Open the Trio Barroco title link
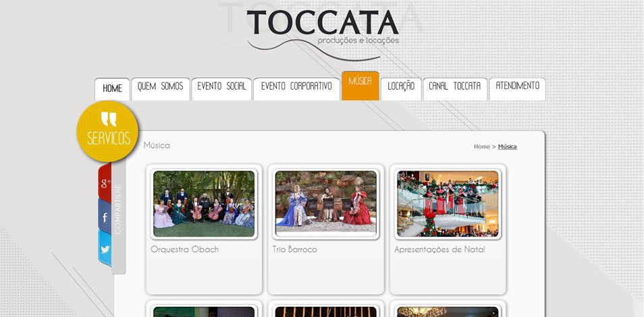The width and height of the screenshot is (644, 317). click(x=294, y=250)
